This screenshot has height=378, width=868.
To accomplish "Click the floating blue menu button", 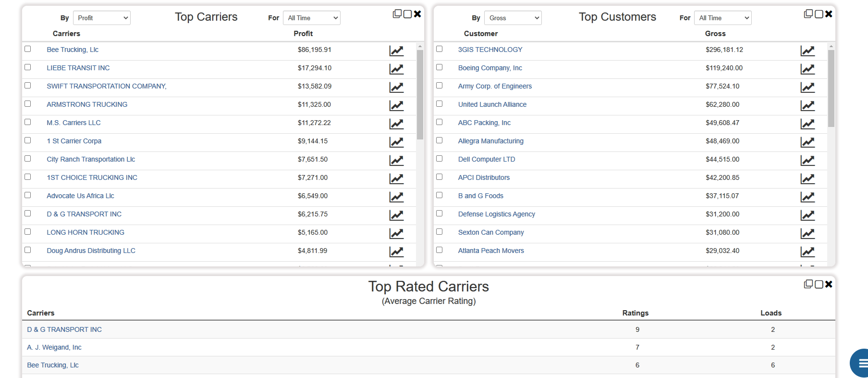I will pos(861,363).
